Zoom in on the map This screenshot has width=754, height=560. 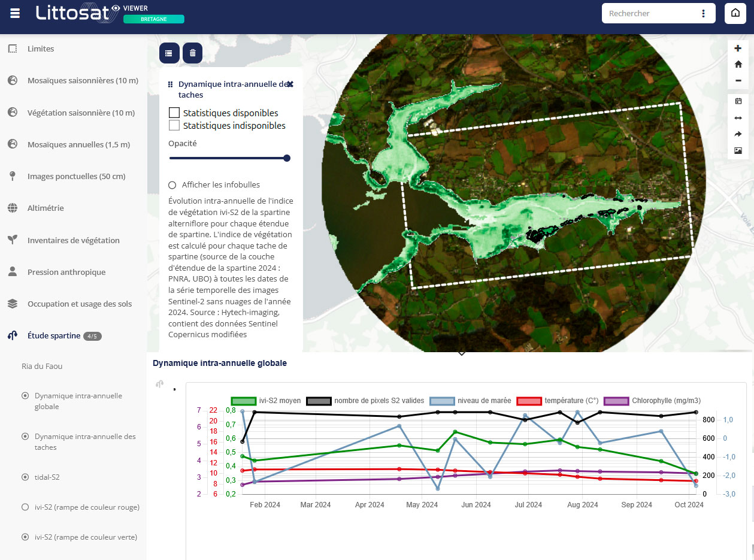point(738,49)
